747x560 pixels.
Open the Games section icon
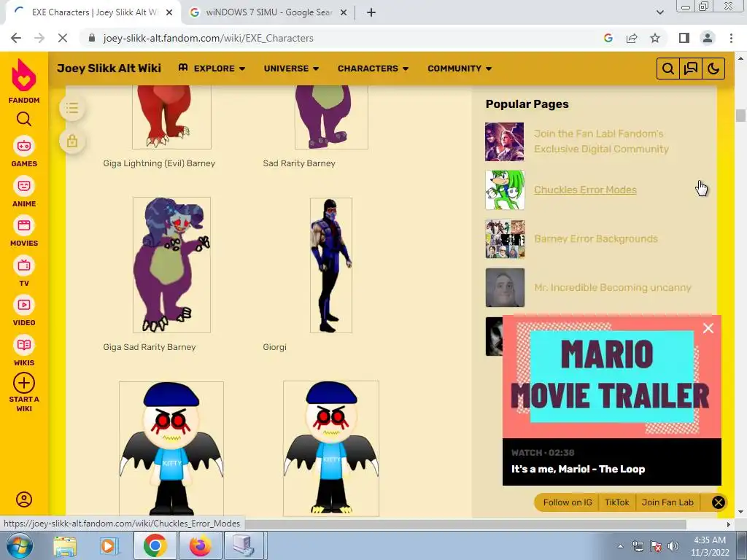tap(24, 146)
